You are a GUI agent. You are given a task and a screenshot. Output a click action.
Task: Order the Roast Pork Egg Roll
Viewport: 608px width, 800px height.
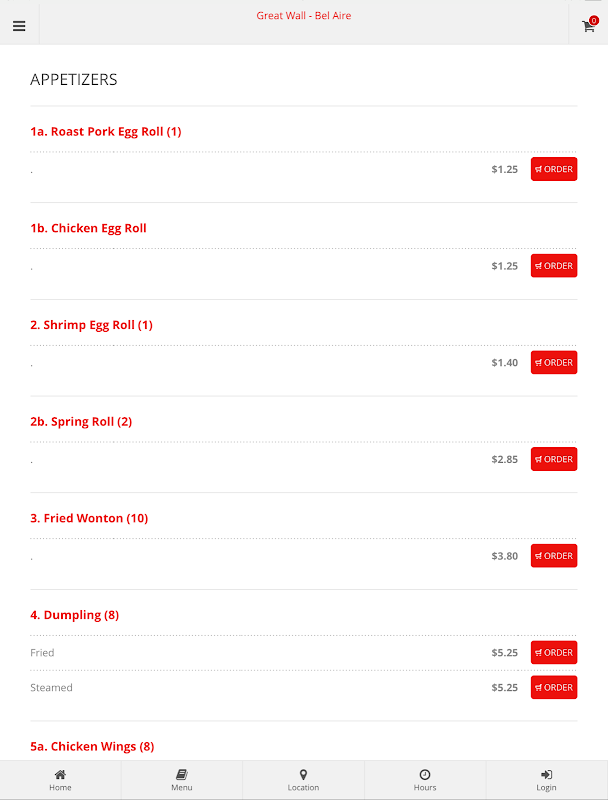point(553,169)
